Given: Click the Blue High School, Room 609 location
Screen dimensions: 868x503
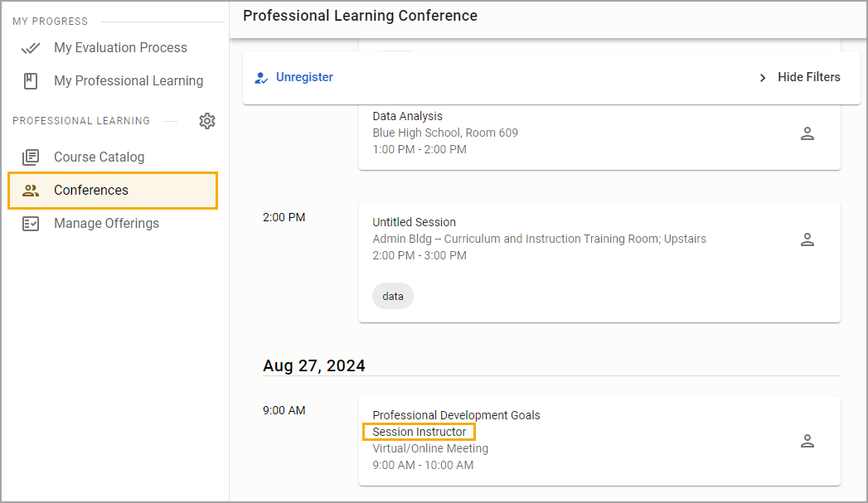Looking at the screenshot, I should tap(445, 133).
